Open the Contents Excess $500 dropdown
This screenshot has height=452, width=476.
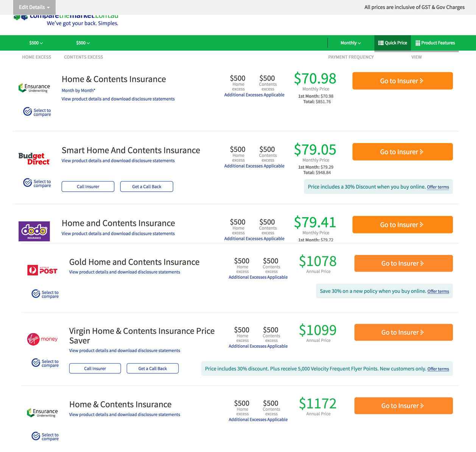83,43
